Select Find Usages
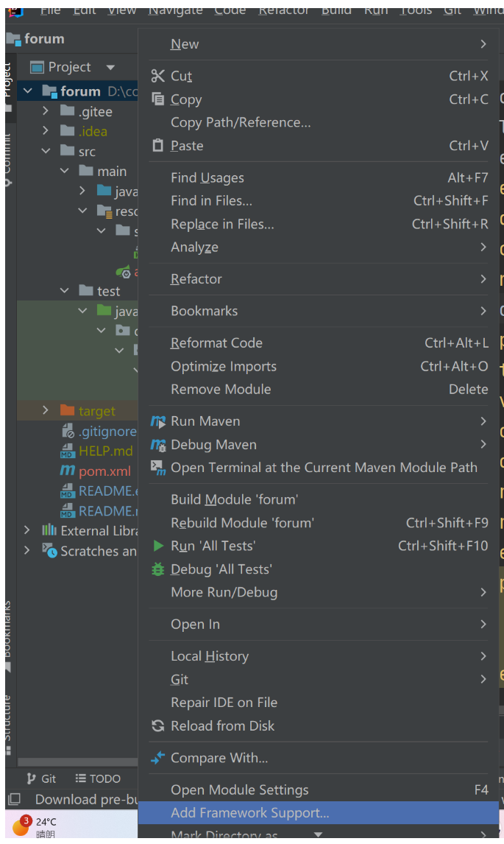This screenshot has height=844, width=504. pos(319,177)
